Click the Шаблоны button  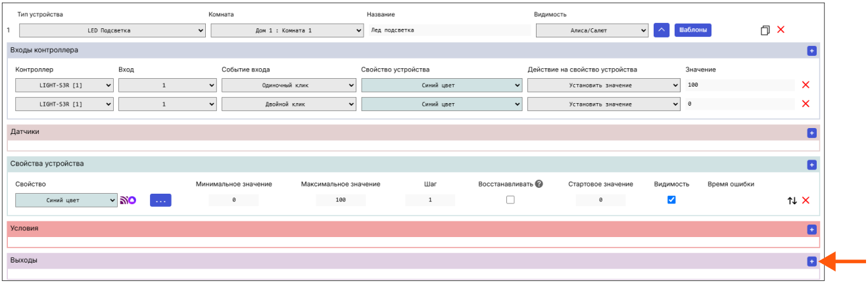coord(692,30)
